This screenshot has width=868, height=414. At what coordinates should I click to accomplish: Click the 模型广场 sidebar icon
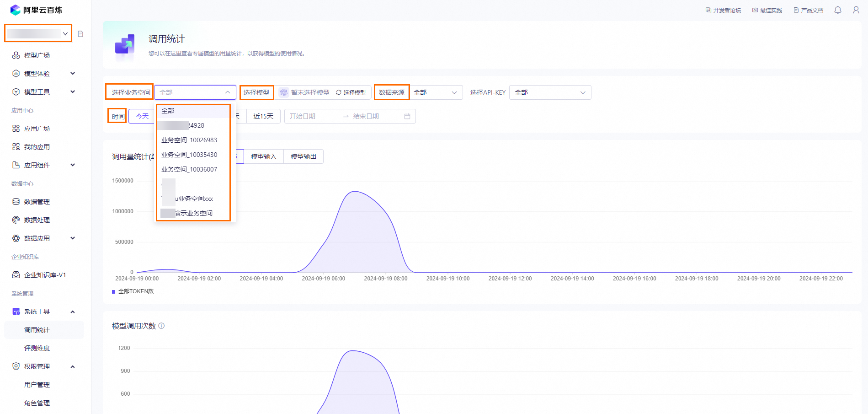[x=16, y=55]
